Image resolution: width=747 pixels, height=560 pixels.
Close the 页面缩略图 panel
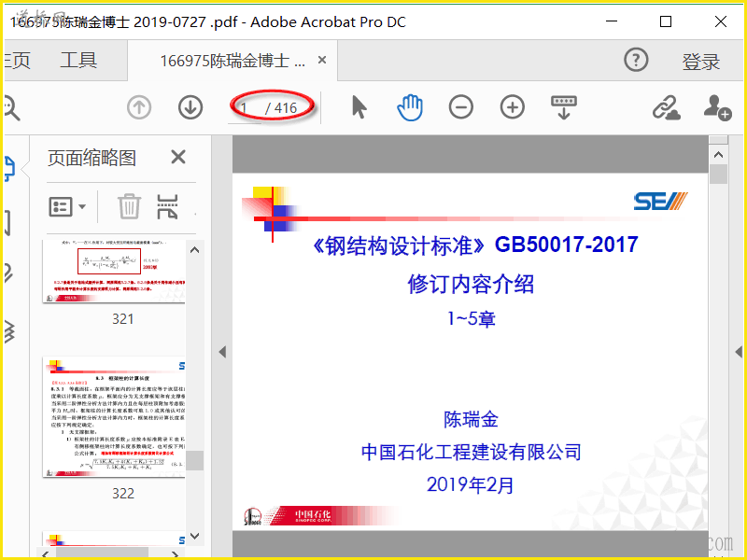[178, 157]
